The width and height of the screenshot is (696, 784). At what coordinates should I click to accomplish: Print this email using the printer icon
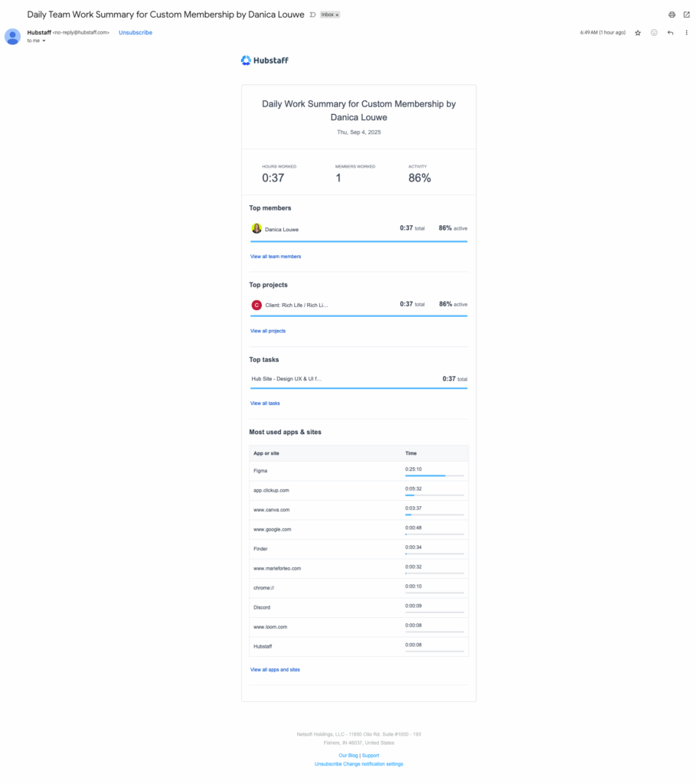click(671, 15)
